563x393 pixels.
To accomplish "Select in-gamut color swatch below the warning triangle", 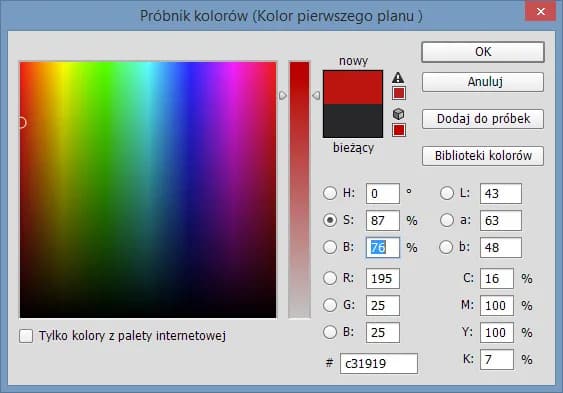I will pyautogui.click(x=399, y=93).
